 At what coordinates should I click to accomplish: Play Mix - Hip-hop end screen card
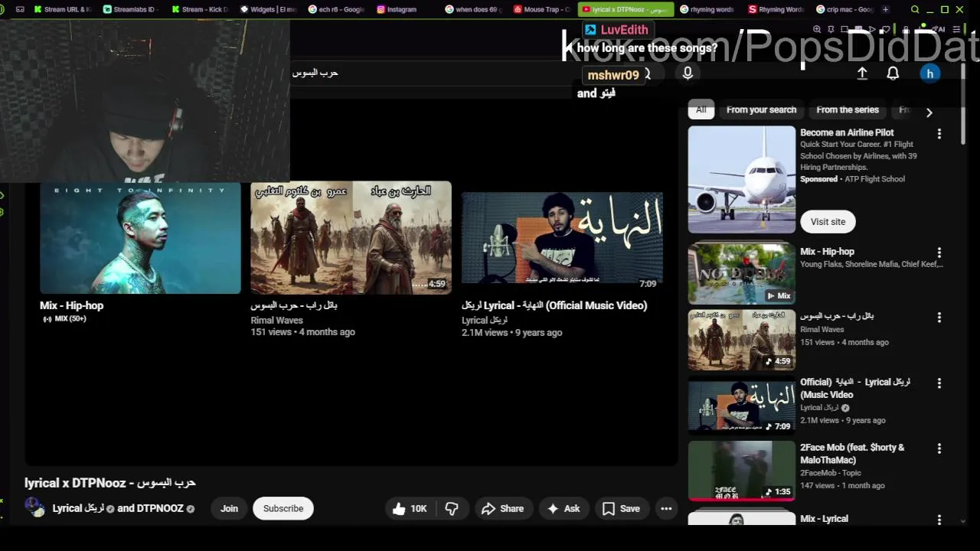[x=140, y=238]
